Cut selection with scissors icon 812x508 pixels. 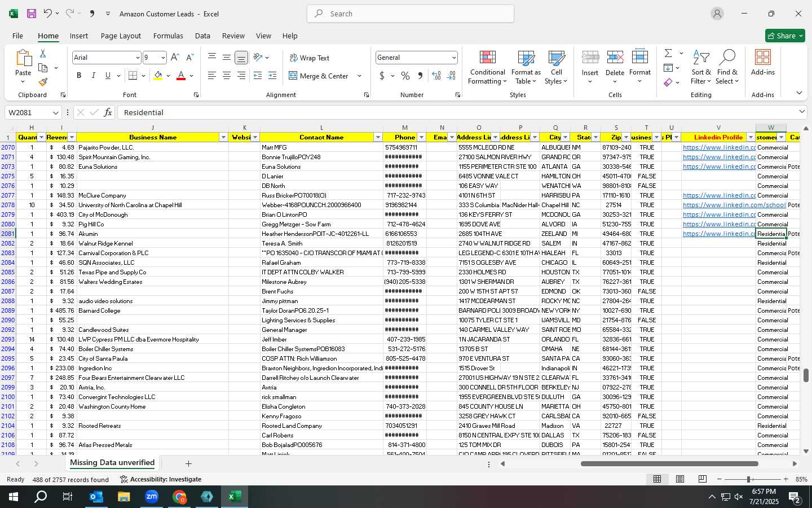(x=43, y=53)
